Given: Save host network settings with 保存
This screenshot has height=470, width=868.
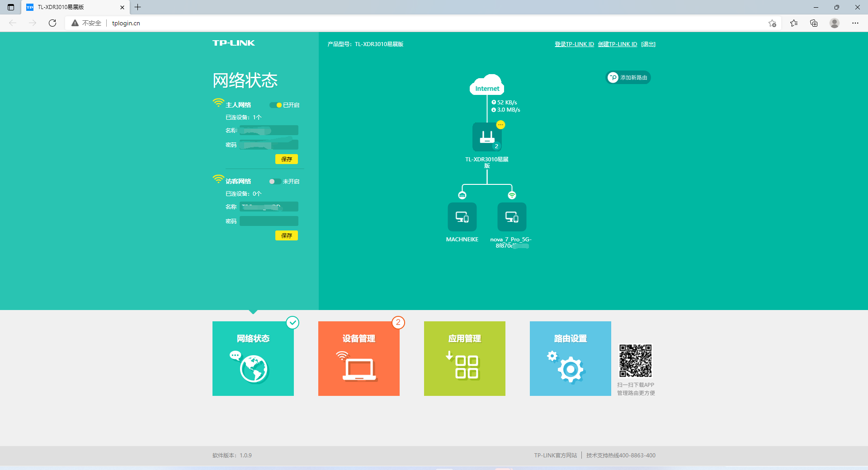Looking at the screenshot, I should [287, 159].
